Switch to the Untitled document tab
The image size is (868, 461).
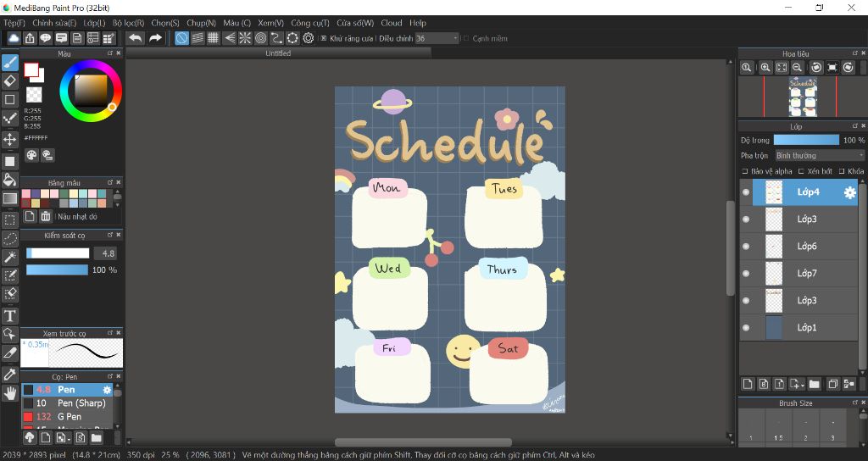278,53
